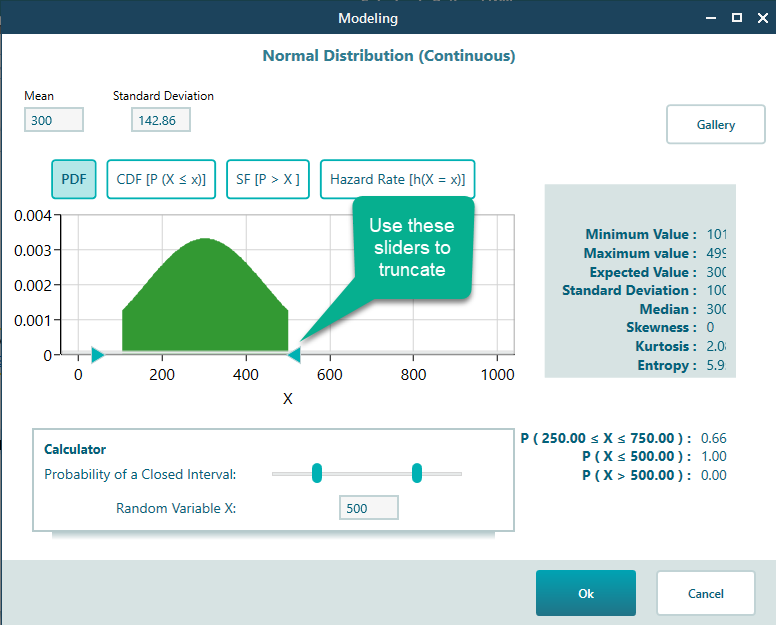Click the Mean input field

tap(54, 120)
